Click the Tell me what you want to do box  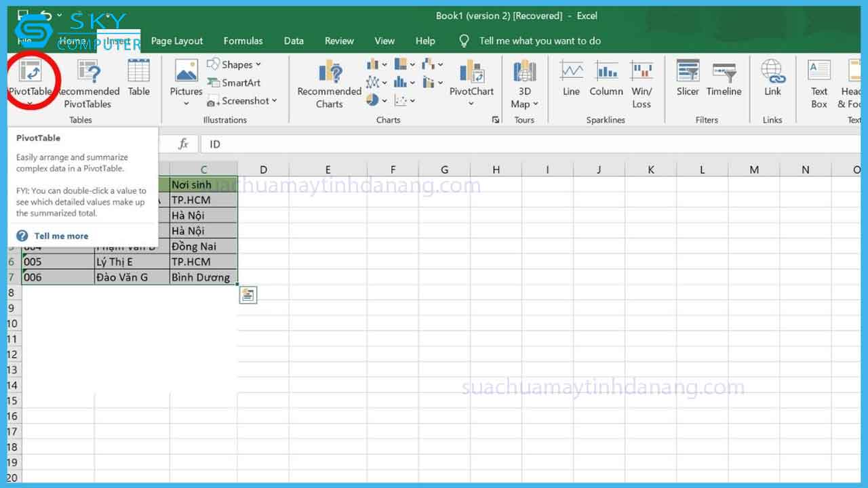[x=540, y=41]
